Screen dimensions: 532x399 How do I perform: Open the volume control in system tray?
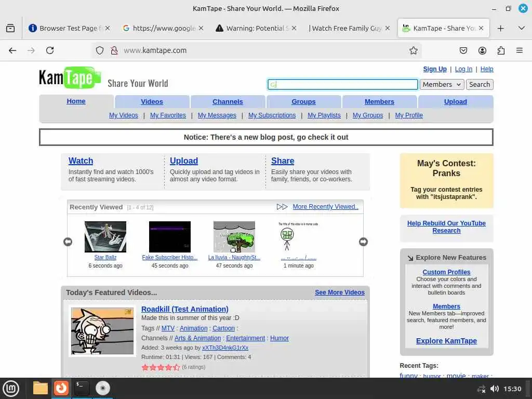tap(495, 389)
